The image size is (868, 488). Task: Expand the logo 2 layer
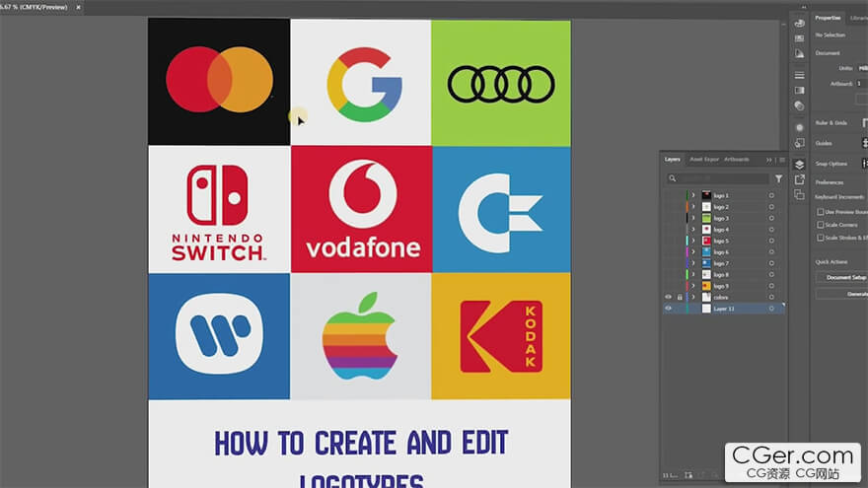click(x=693, y=206)
